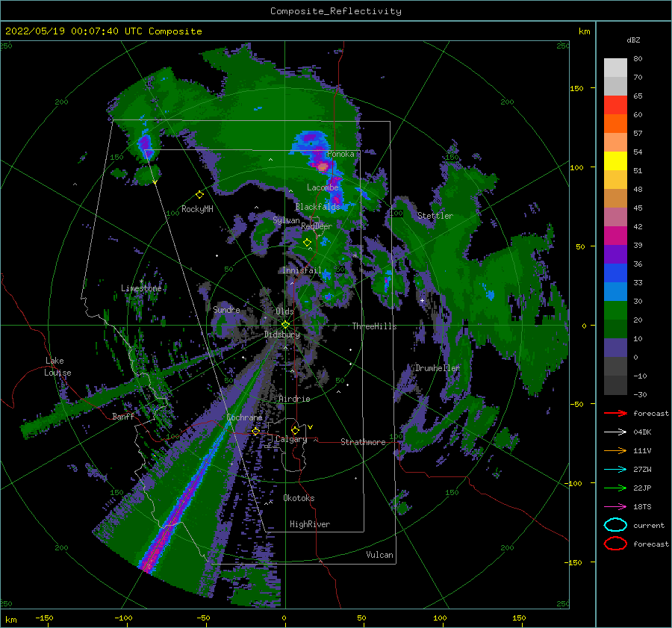This screenshot has height=628, width=672.
Task: Select the 80 dBZ light gray swatch
Action: point(615,68)
